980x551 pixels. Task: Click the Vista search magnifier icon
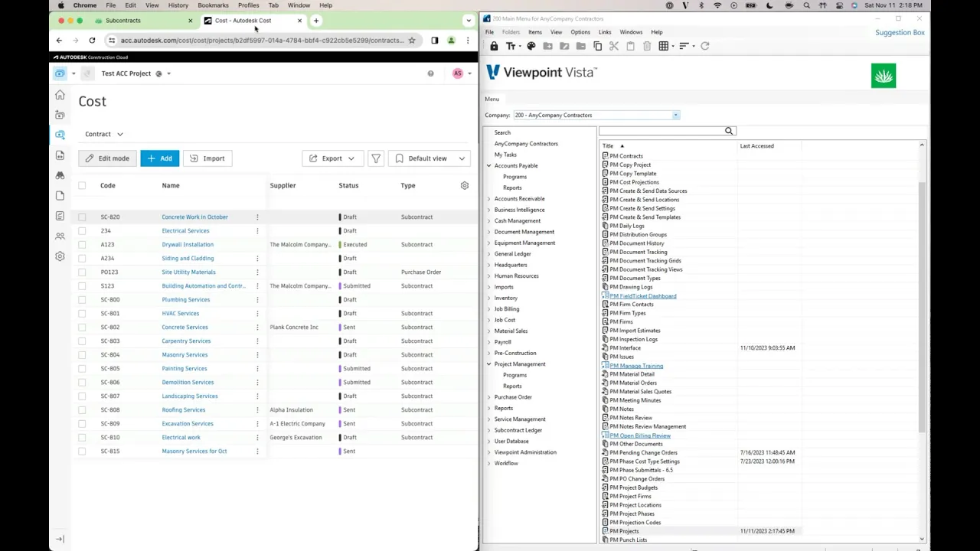(x=729, y=131)
